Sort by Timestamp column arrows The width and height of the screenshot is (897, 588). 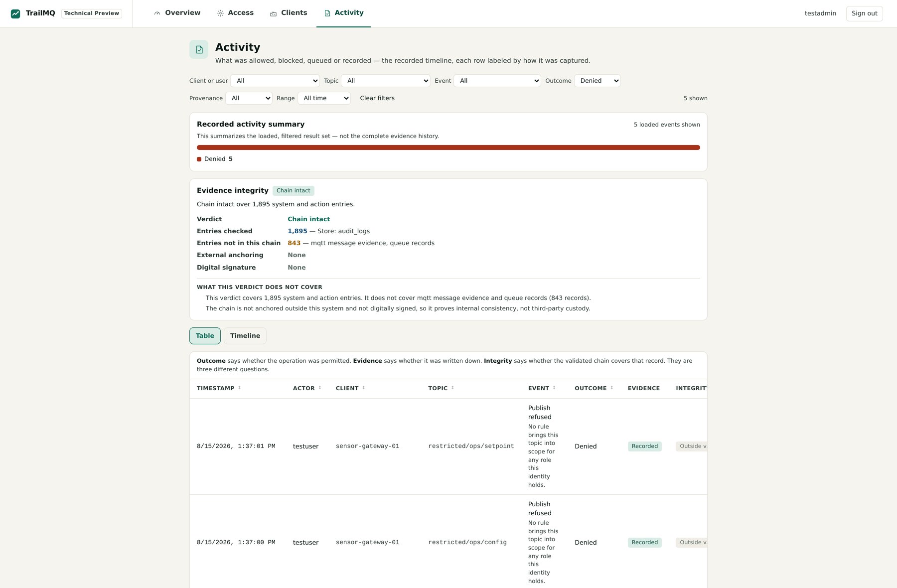coord(239,388)
